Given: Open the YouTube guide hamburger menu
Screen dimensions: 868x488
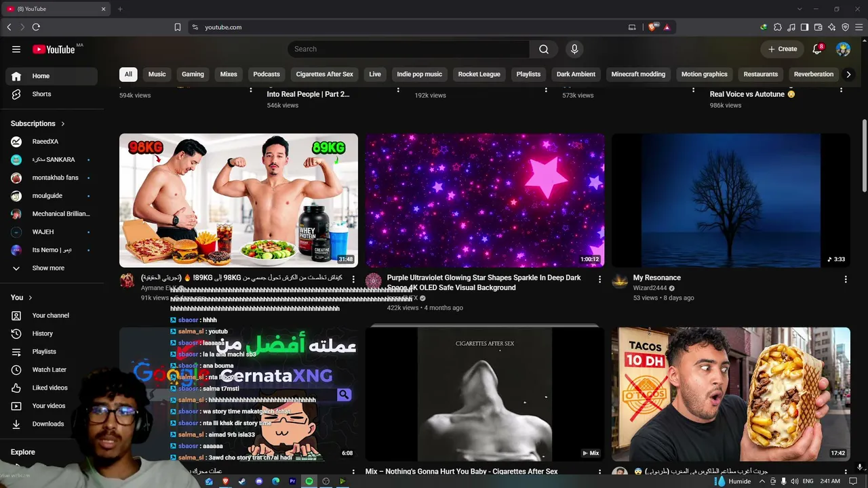Looking at the screenshot, I should click(x=16, y=49).
